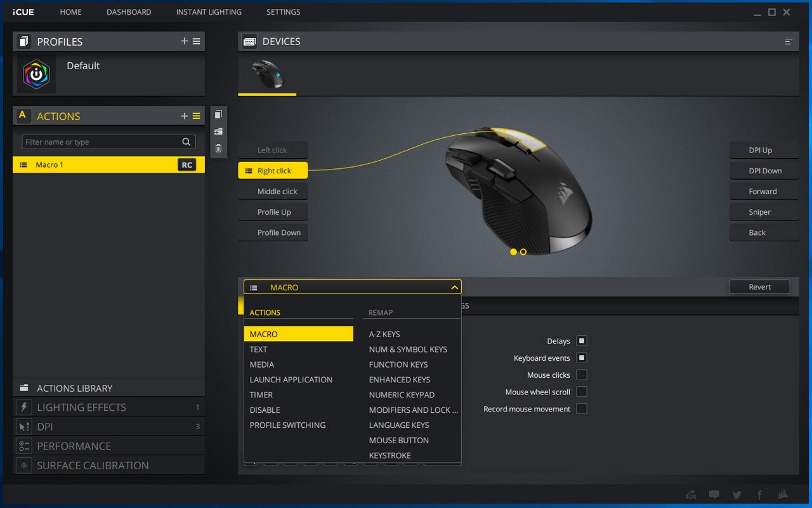Expand the Surface Calibration section
The height and width of the screenshot is (508, 812).
[x=109, y=465]
